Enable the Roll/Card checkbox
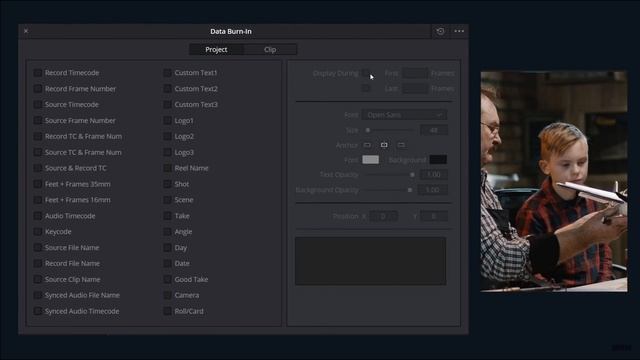Screen dimensions: 640x360 tap(167, 311)
